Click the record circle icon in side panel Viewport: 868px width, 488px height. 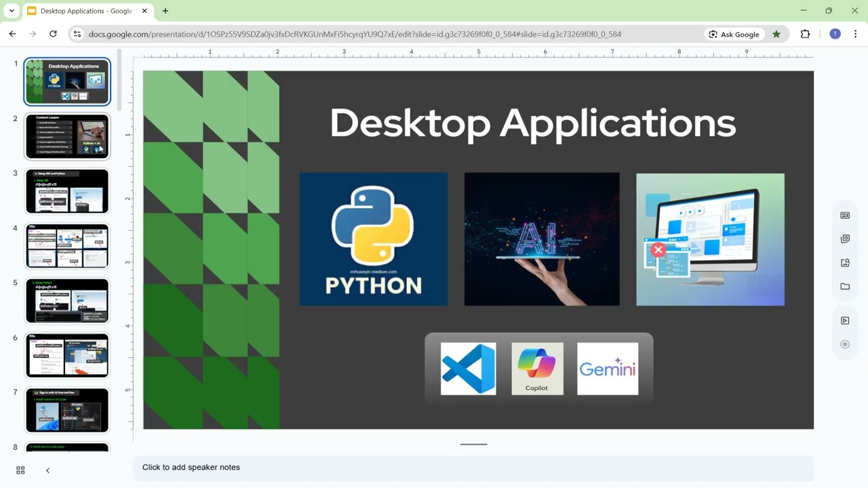(845, 344)
